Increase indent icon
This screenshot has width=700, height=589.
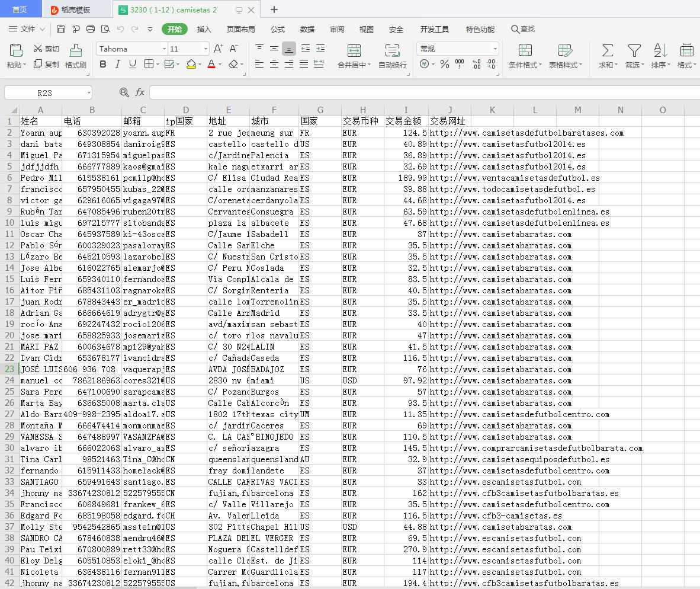coord(320,48)
